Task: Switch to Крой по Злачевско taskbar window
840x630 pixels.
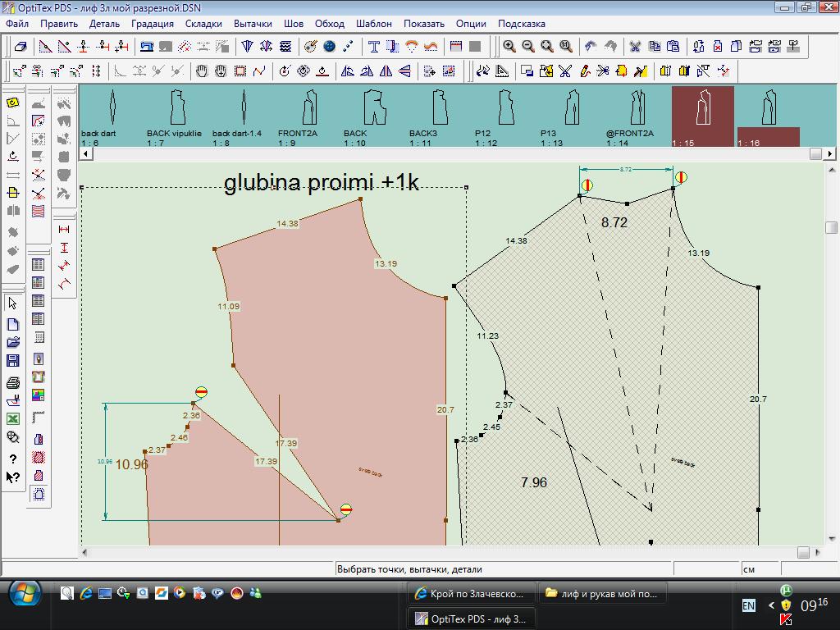Action: [x=471, y=593]
